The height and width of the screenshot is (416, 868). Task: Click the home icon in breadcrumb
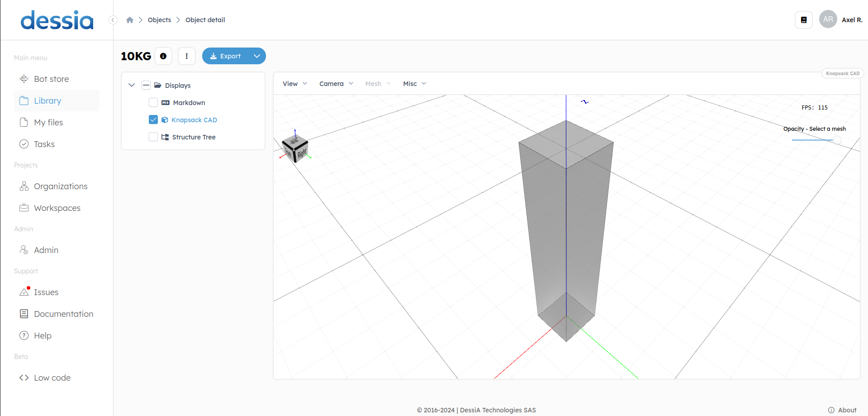tap(130, 20)
